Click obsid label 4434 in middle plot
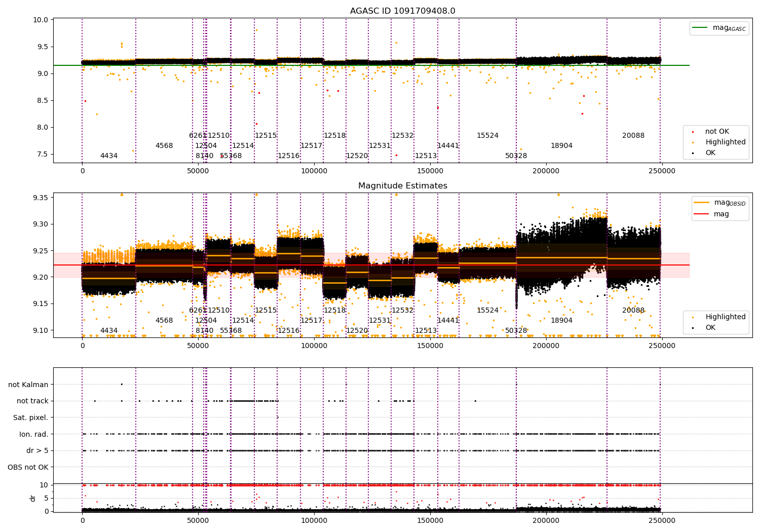The height and width of the screenshot is (532, 760). click(109, 331)
